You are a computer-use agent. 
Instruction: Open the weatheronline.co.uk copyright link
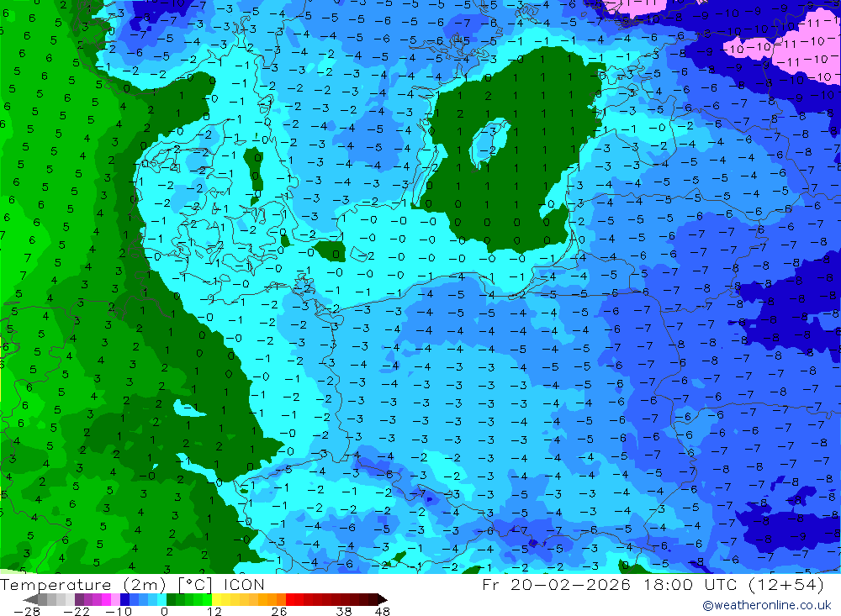tap(766, 605)
